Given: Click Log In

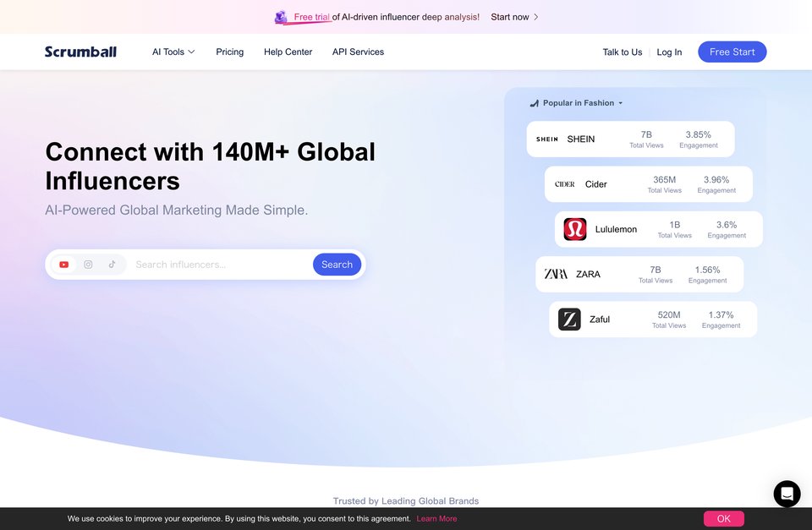Looking at the screenshot, I should click(669, 52).
